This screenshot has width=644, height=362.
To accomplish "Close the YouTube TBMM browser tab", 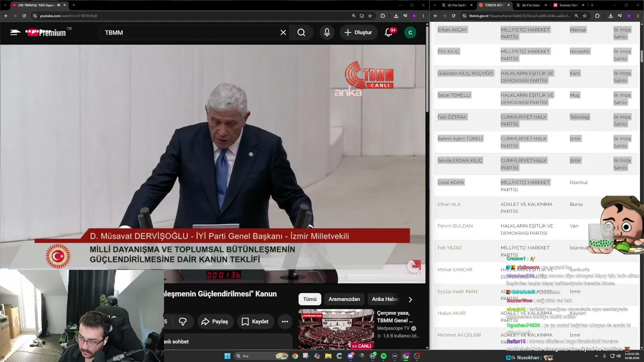I will point(65,5).
